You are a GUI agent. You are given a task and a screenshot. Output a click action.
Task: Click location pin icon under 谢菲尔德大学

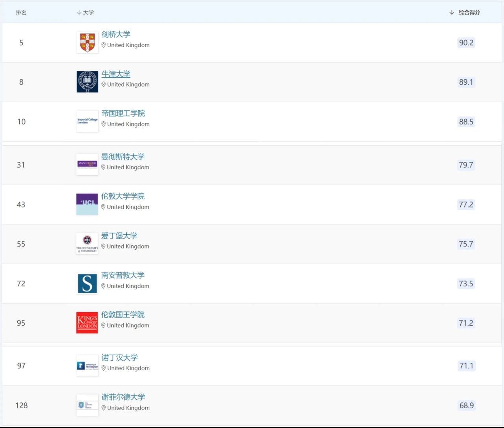coord(104,408)
